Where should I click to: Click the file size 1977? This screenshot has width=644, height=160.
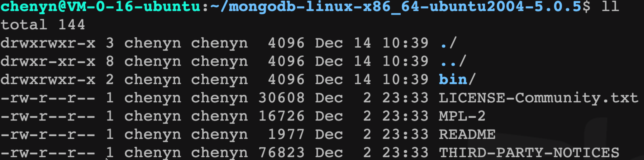(286, 135)
